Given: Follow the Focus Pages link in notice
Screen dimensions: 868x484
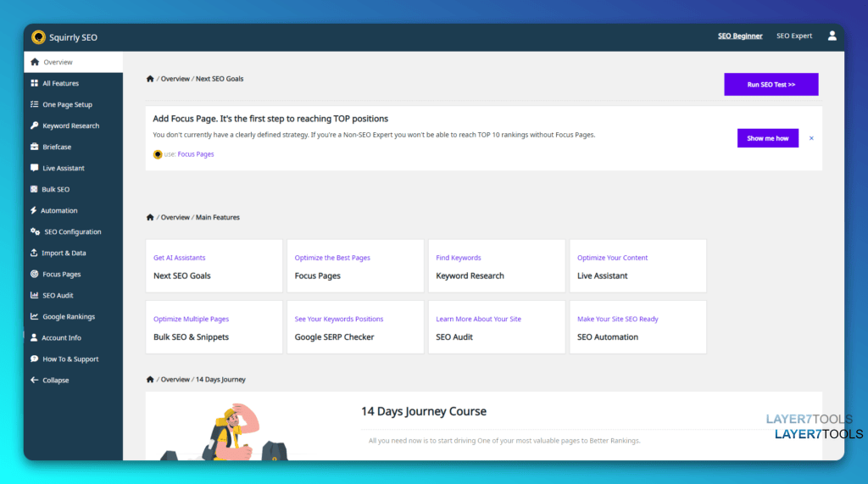Looking at the screenshot, I should [196, 154].
